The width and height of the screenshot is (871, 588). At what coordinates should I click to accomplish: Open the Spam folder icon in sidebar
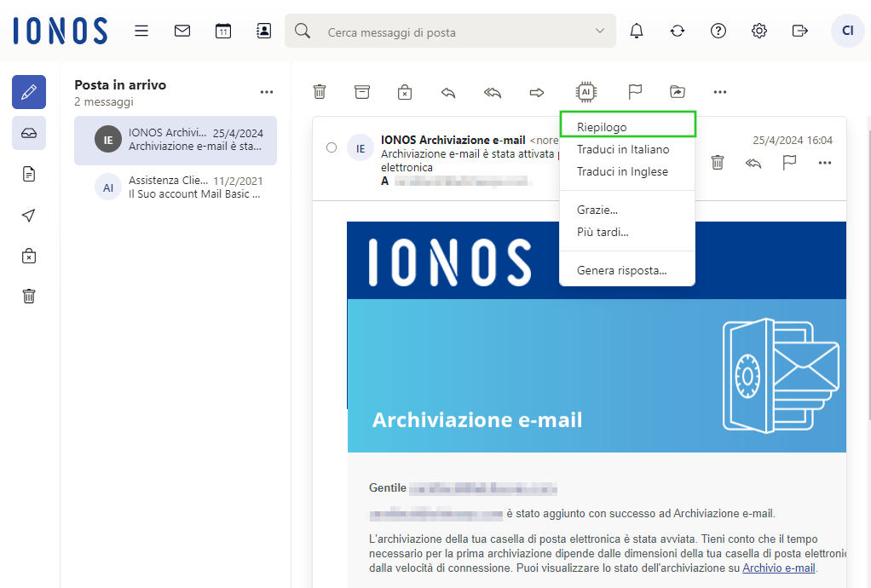click(x=29, y=256)
